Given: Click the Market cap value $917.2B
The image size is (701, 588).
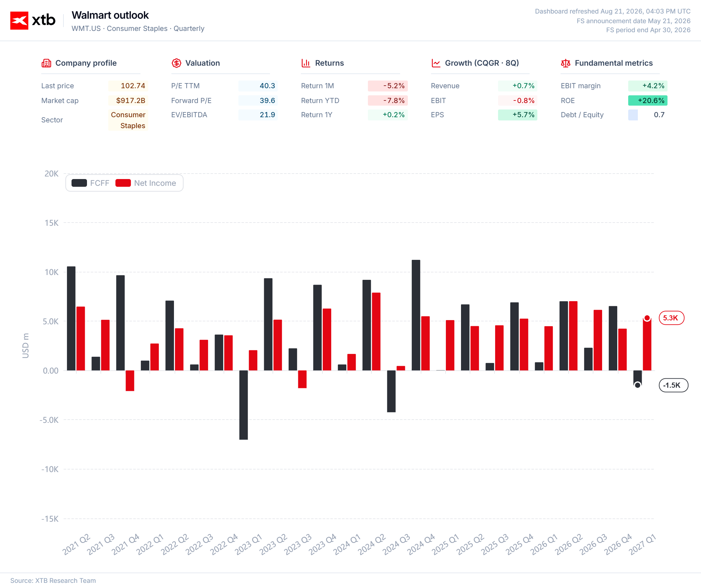Looking at the screenshot, I should point(128,100).
